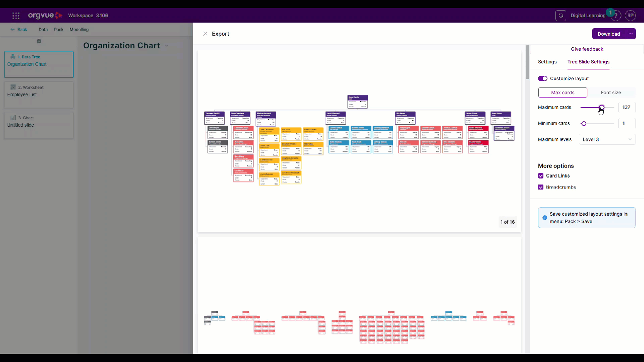Open the Maximum levels dropdown
This screenshot has height=362, width=644.
(607, 139)
